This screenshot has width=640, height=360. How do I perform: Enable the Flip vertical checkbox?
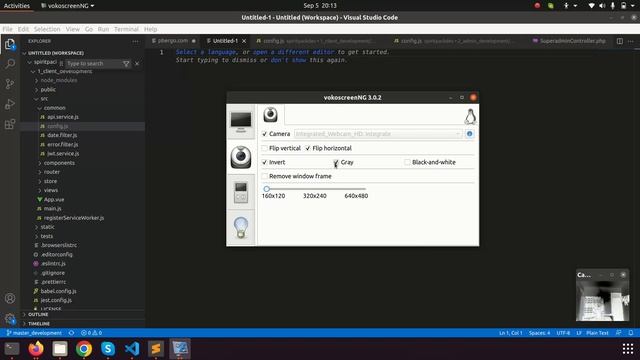(264, 148)
